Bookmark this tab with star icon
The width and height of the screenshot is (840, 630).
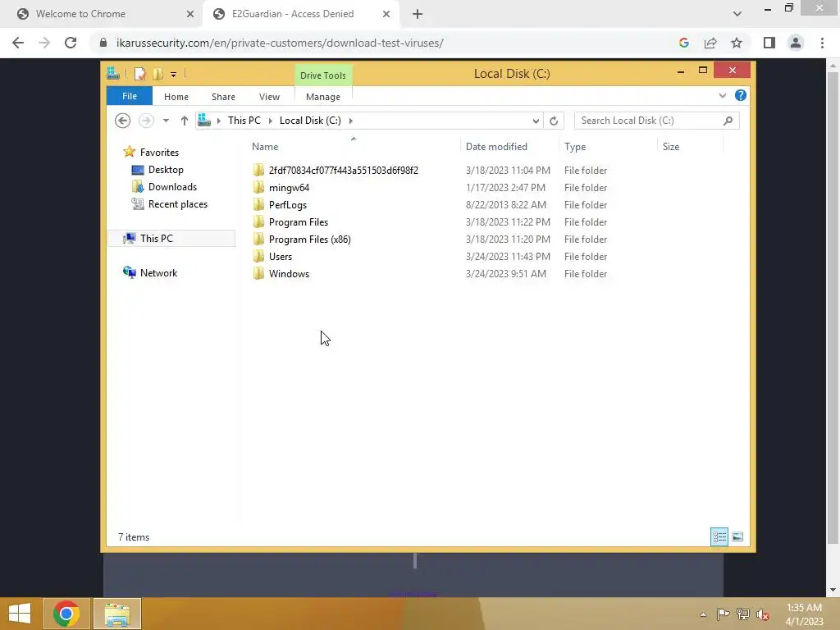(737, 43)
